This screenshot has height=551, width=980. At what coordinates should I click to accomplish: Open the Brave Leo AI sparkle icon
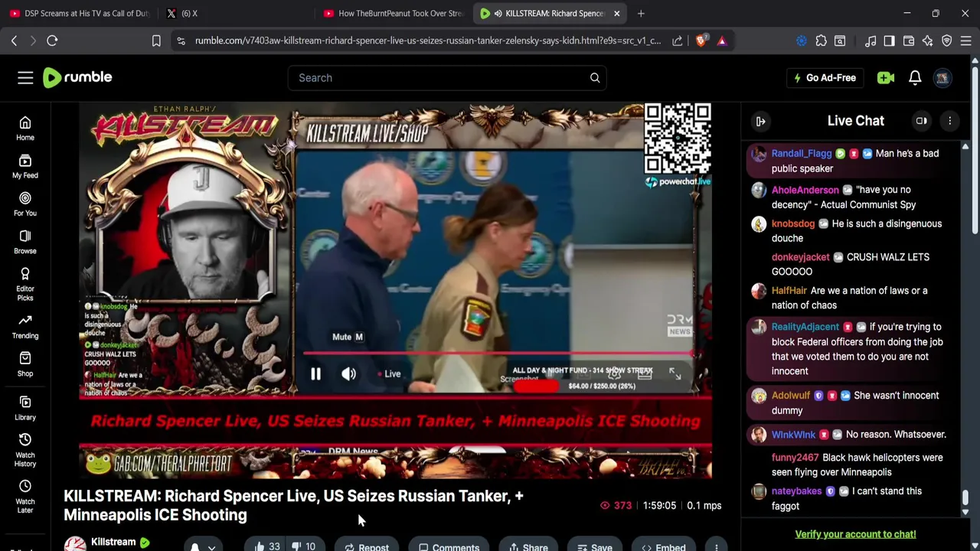point(927,41)
